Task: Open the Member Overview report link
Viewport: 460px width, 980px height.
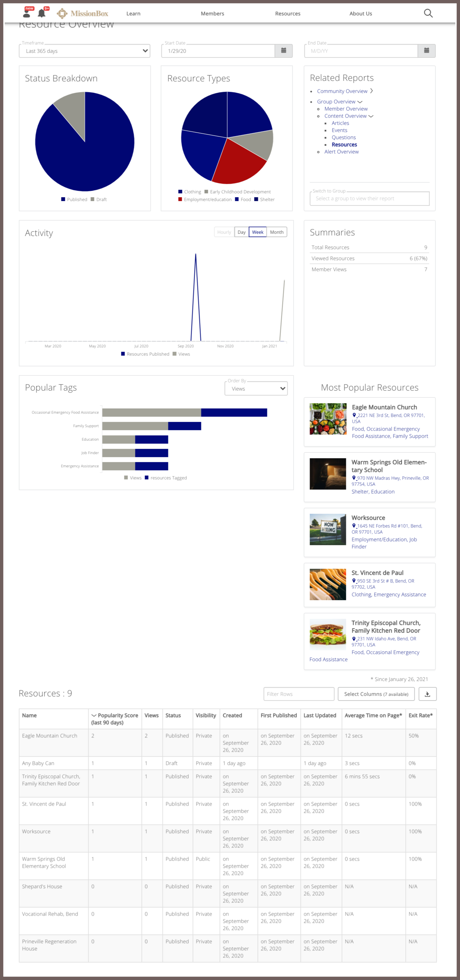Action: (346, 109)
